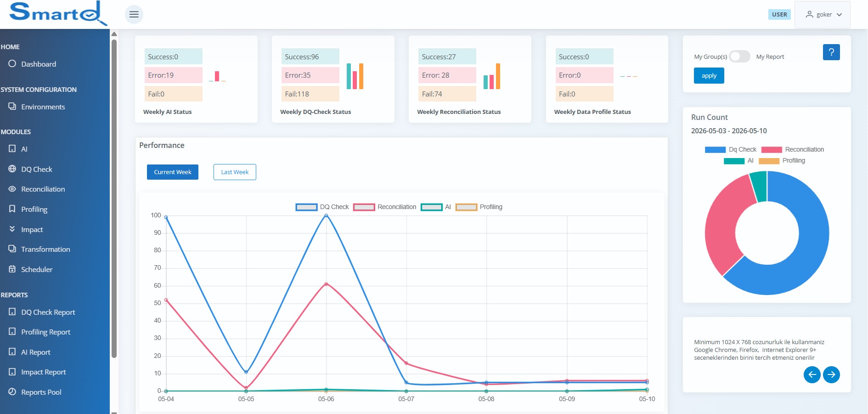
Task: Open Transformation module in sidebar
Action: [x=45, y=249]
